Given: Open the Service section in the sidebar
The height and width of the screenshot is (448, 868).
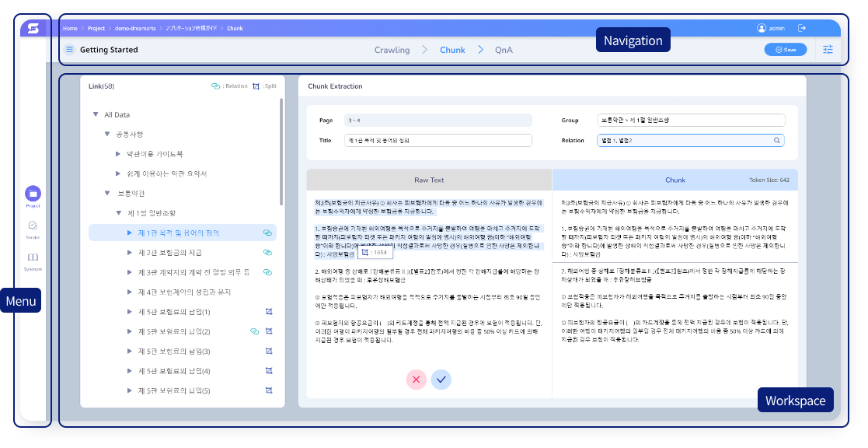Looking at the screenshot, I should click(x=33, y=227).
